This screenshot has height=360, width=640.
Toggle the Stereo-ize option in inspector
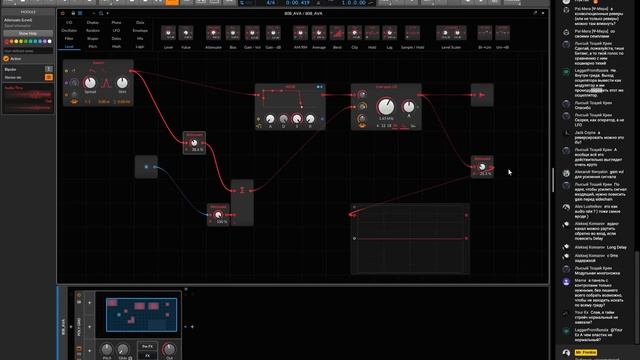pos(49,77)
